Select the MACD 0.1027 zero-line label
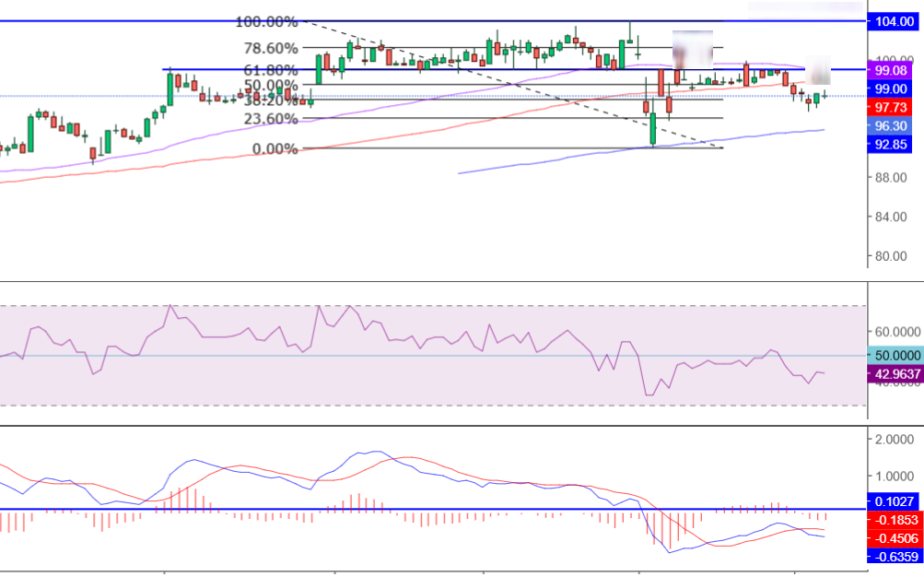 (x=893, y=501)
